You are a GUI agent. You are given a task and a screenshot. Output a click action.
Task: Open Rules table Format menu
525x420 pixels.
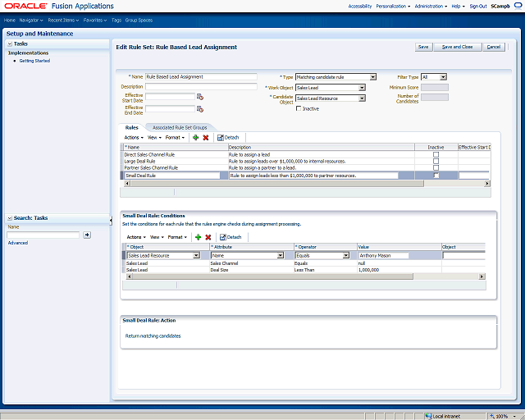(x=175, y=137)
